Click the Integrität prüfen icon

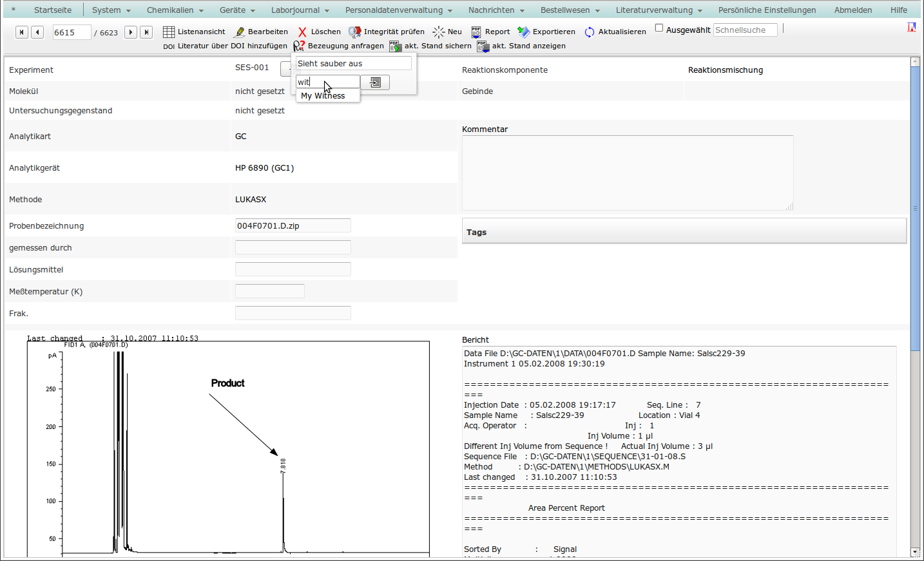354,32
